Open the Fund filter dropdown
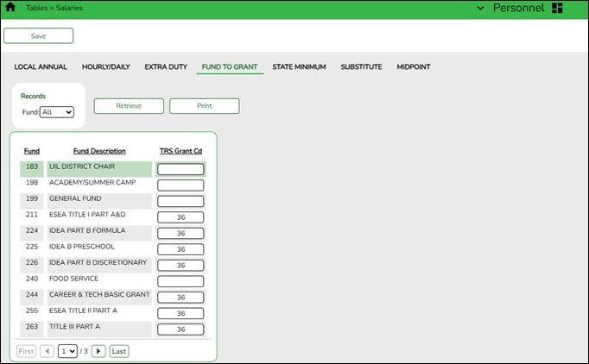This screenshot has width=589, height=364. 57,112
